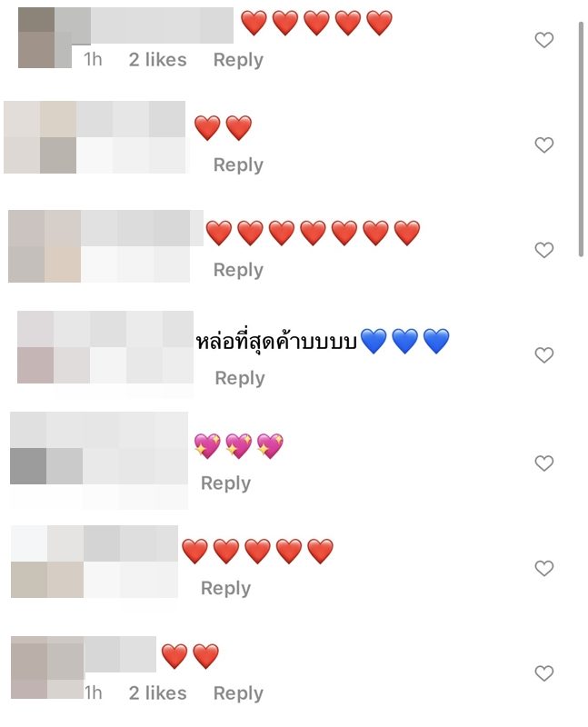This screenshot has width=588, height=727.
Task: Reply to the pink sparkling hearts comment
Action: click(225, 483)
